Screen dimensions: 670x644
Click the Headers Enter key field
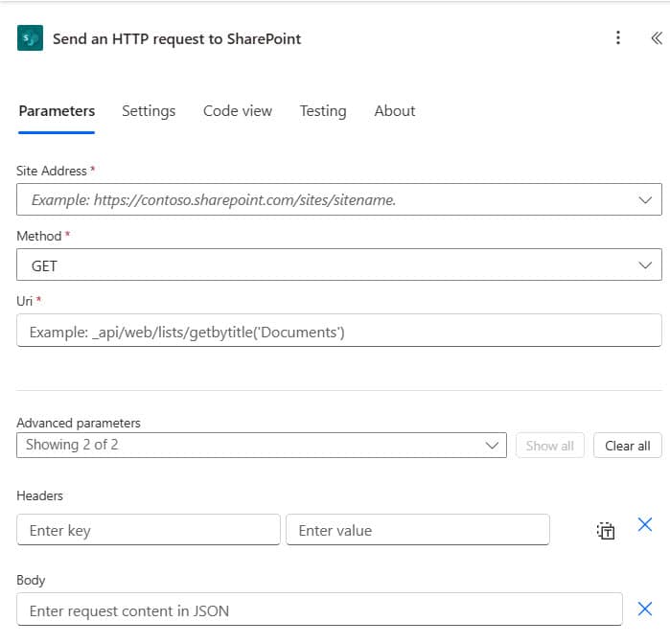[149, 530]
